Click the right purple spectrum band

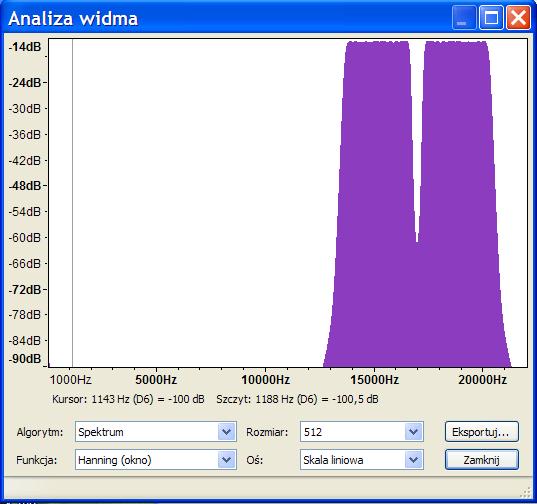(459, 205)
